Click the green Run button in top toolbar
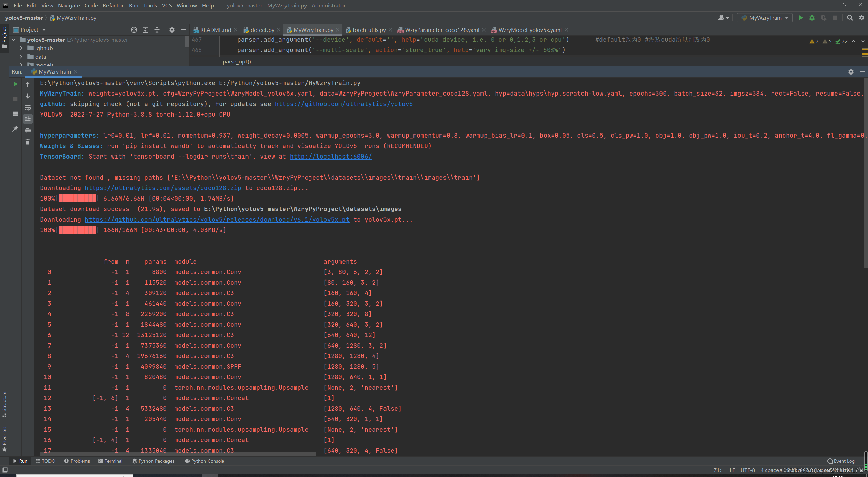868x477 pixels. [801, 18]
